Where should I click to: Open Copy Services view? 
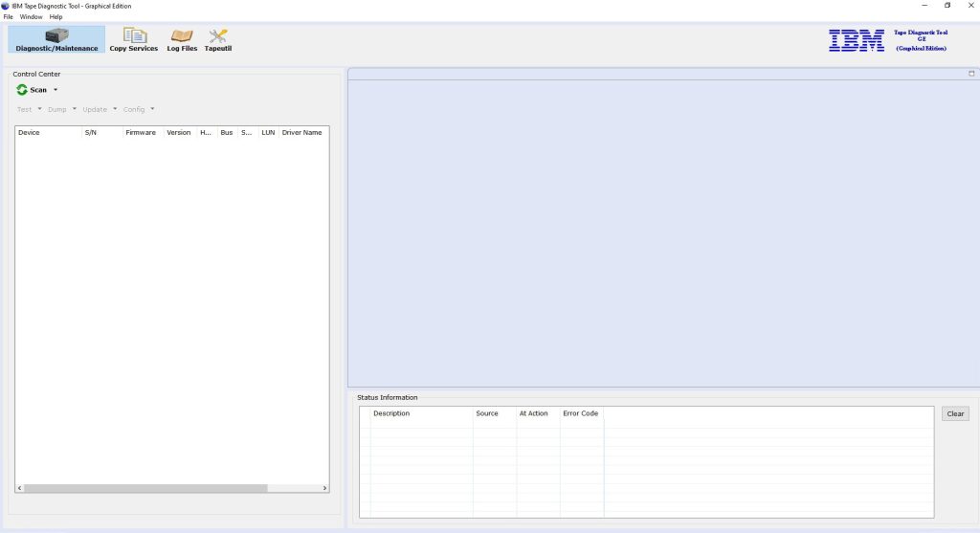134,39
